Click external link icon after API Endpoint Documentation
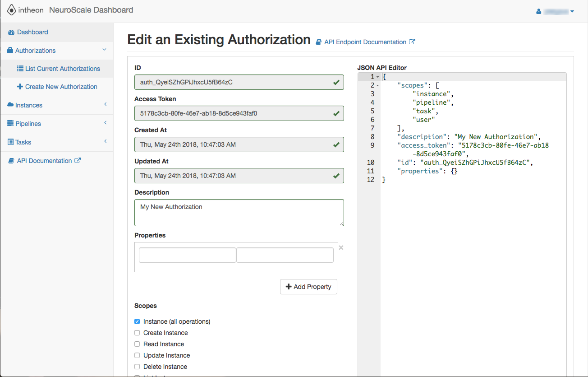The width and height of the screenshot is (588, 377). point(412,42)
